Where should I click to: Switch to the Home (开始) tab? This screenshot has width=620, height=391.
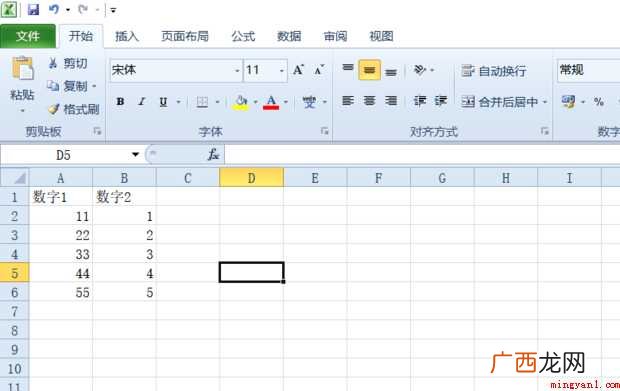(x=81, y=36)
